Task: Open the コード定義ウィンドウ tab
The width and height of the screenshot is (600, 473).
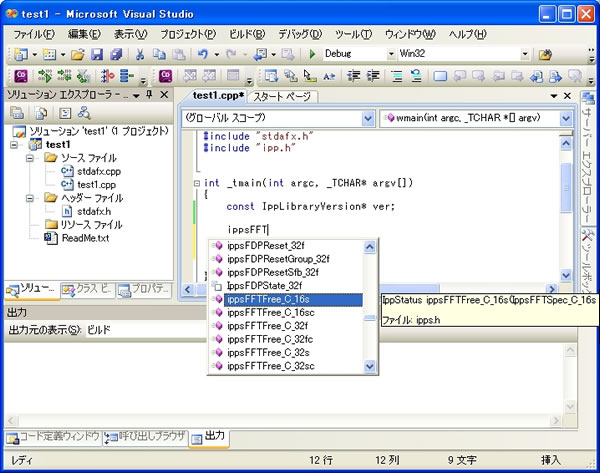Action: click(x=53, y=437)
